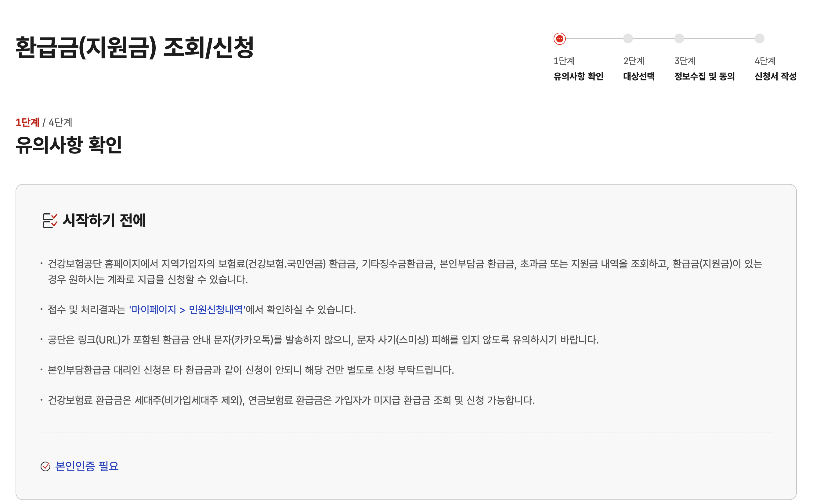Image resolution: width=813 pixels, height=504 pixels.
Task: Select the 유의사항 확인 step label
Action: coord(578,76)
